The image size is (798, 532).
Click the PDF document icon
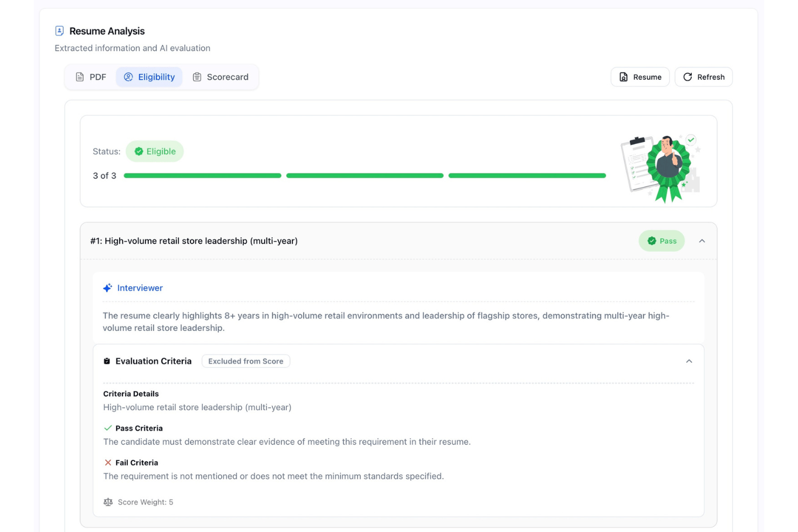[80, 77]
